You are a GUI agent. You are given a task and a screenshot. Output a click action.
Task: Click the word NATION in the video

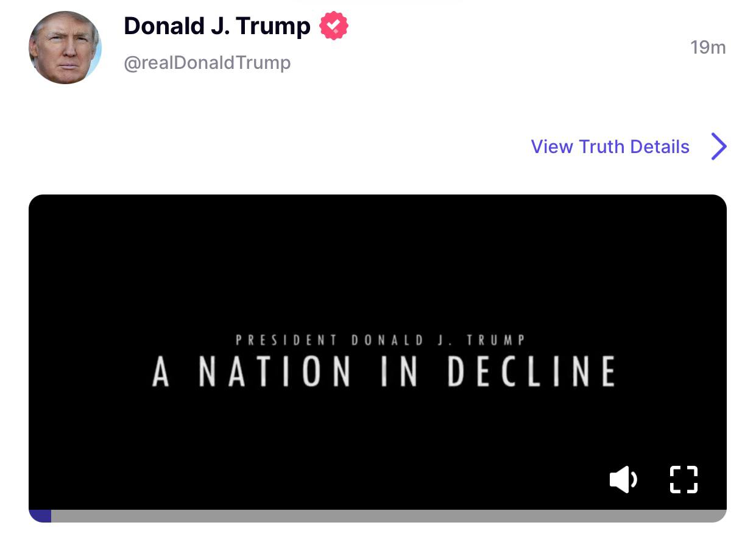(x=275, y=371)
